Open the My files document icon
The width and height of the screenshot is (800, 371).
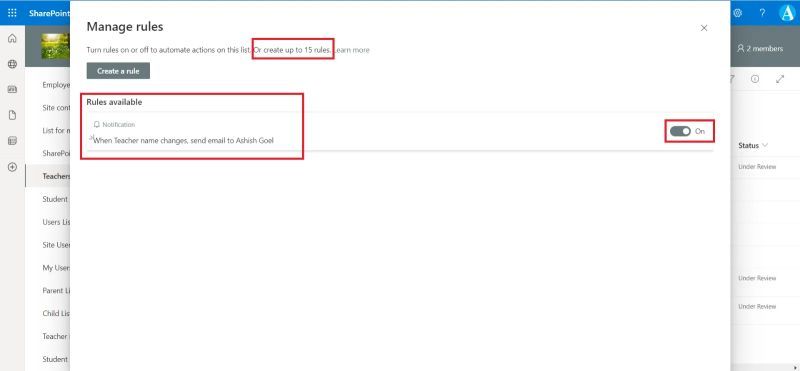[12, 115]
